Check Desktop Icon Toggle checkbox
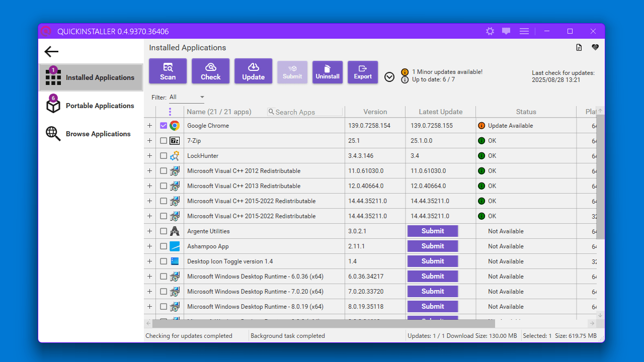The image size is (644, 362). pyautogui.click(x=164, y=261)
